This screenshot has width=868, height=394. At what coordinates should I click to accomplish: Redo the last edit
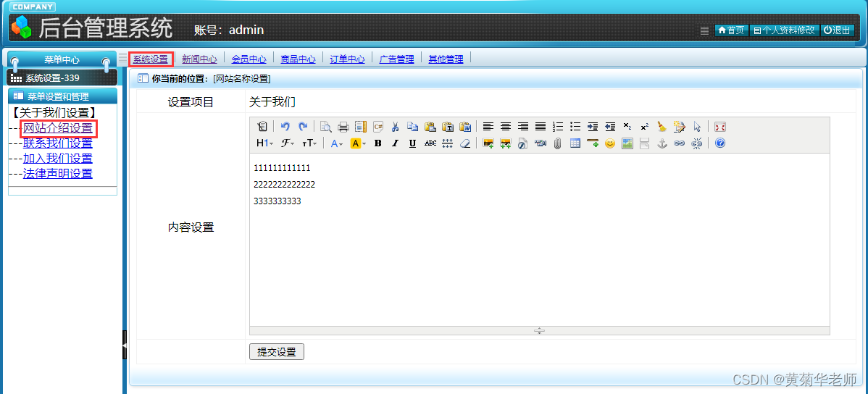(303, 127)
